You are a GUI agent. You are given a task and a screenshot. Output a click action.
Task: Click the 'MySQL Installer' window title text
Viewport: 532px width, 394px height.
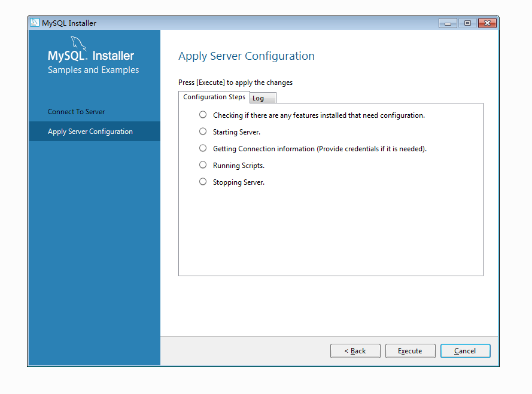pos(69,23)
